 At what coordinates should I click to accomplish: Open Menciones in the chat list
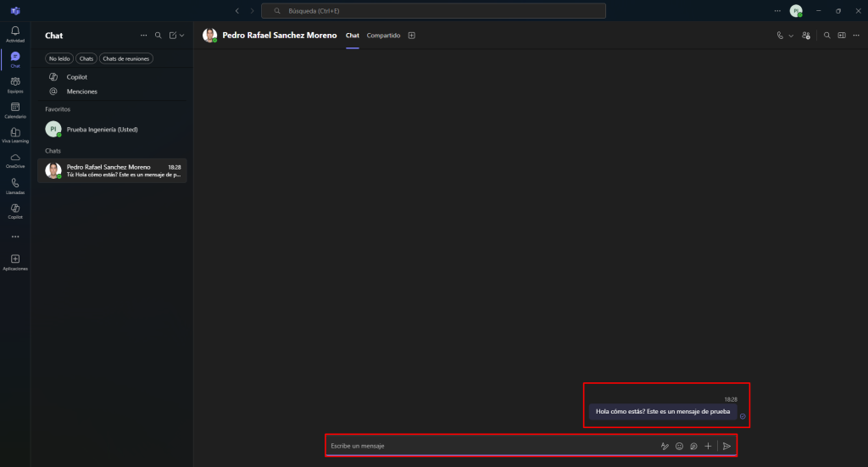click(x=81, y=91)
